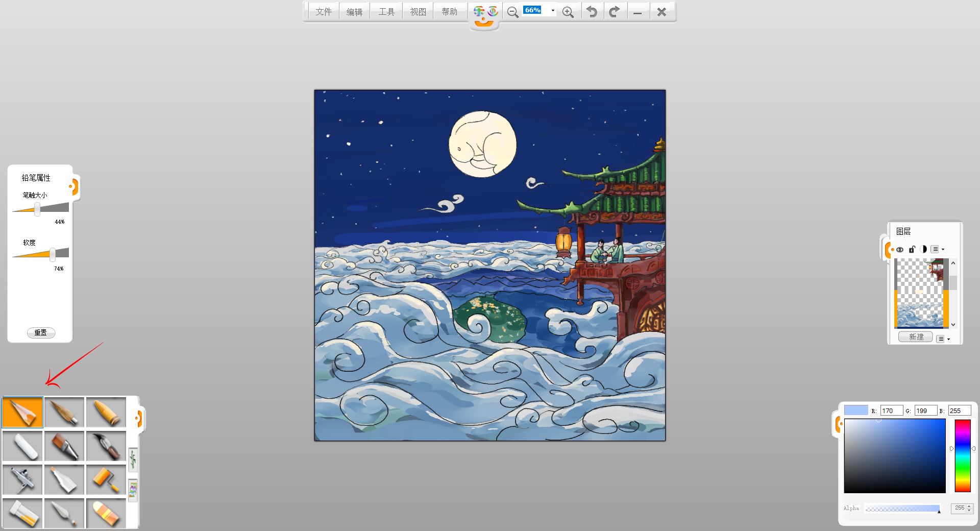Click 新建 to create new layer
Image resolution: width=980 pixels, height=531 pixels.
click(916, 337)
